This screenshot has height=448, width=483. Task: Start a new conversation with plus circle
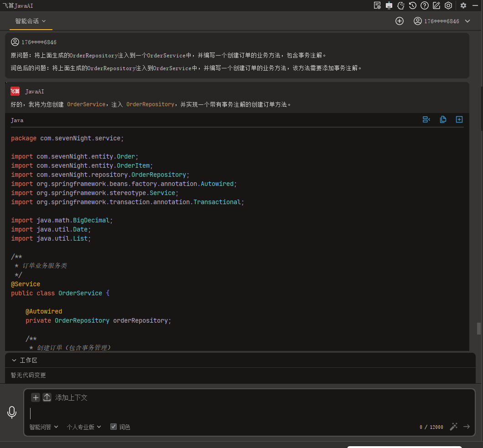pos(400,21)
